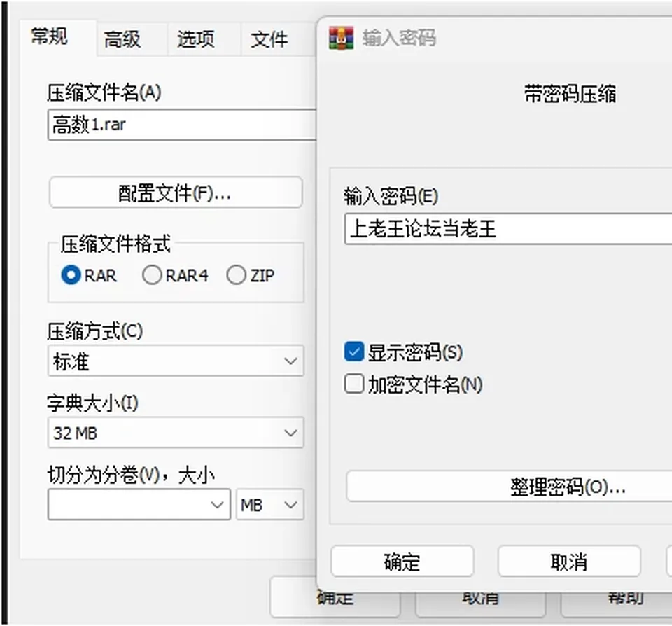Click the WinRAR icon in password dialog title
672x626 pixels.
point(341,38)
